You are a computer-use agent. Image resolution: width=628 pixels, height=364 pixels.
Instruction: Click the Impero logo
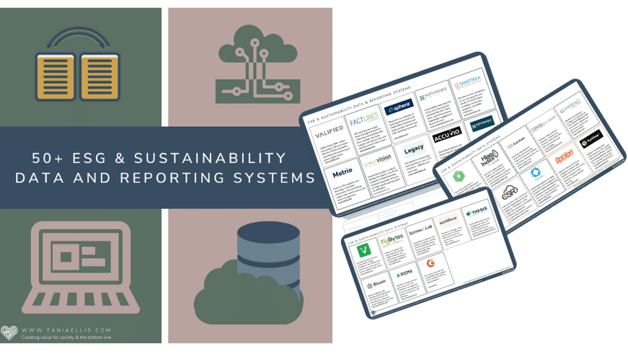(x=570, y=107)
